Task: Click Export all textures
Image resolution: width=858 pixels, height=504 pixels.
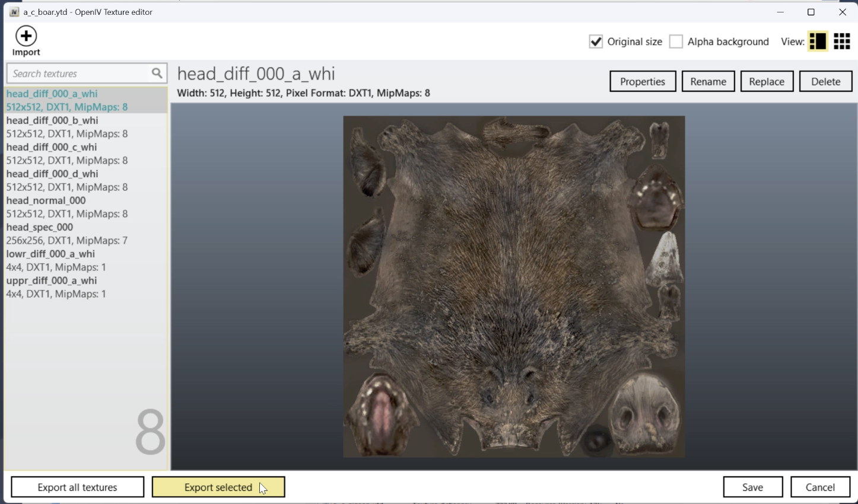Action: 77,487
